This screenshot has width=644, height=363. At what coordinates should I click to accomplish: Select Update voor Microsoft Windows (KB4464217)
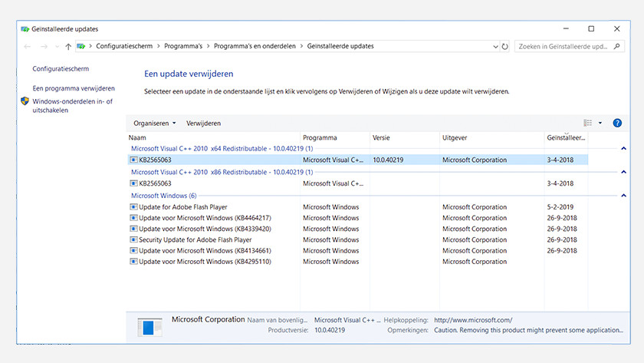[358, 218]
